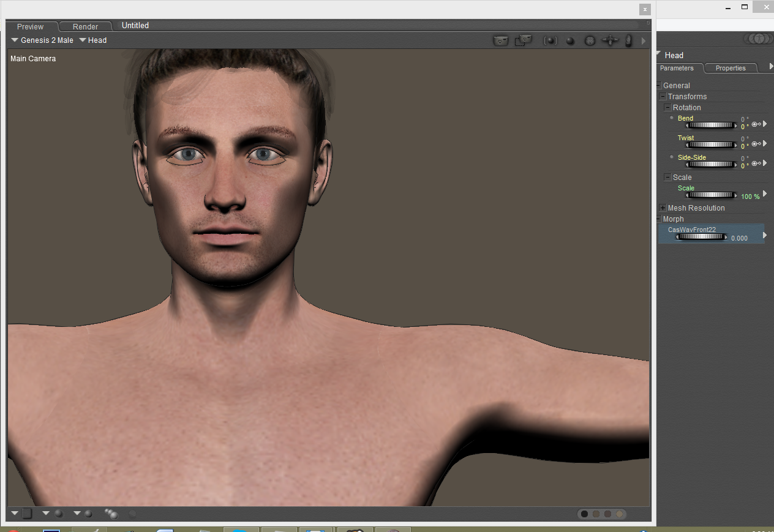Click the Scale value 100 %

point(750,197)
